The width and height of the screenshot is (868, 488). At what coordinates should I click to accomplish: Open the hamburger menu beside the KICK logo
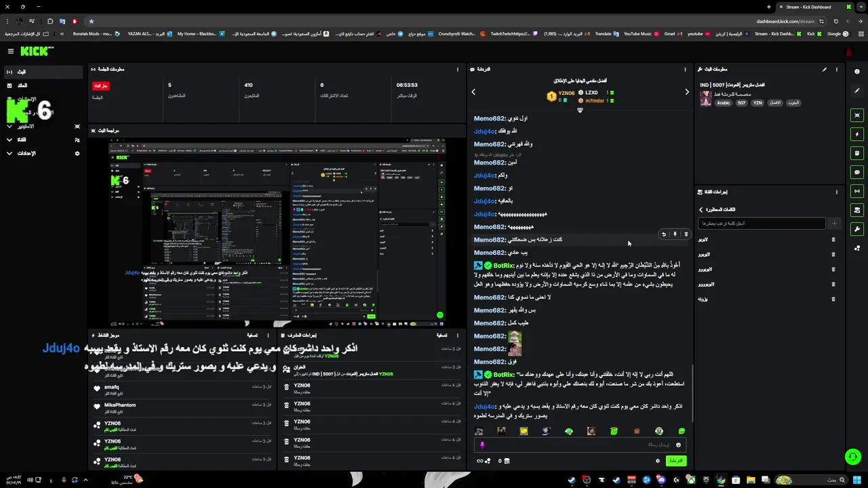(11, 52)
